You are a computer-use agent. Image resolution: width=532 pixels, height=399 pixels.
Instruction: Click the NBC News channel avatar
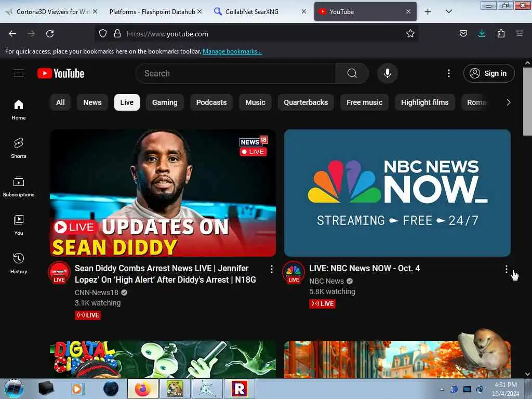click(294, 272)
